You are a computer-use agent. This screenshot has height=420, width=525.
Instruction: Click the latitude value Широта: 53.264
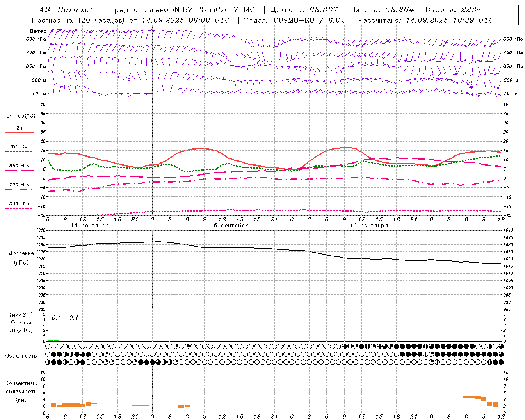coord(382,10)
